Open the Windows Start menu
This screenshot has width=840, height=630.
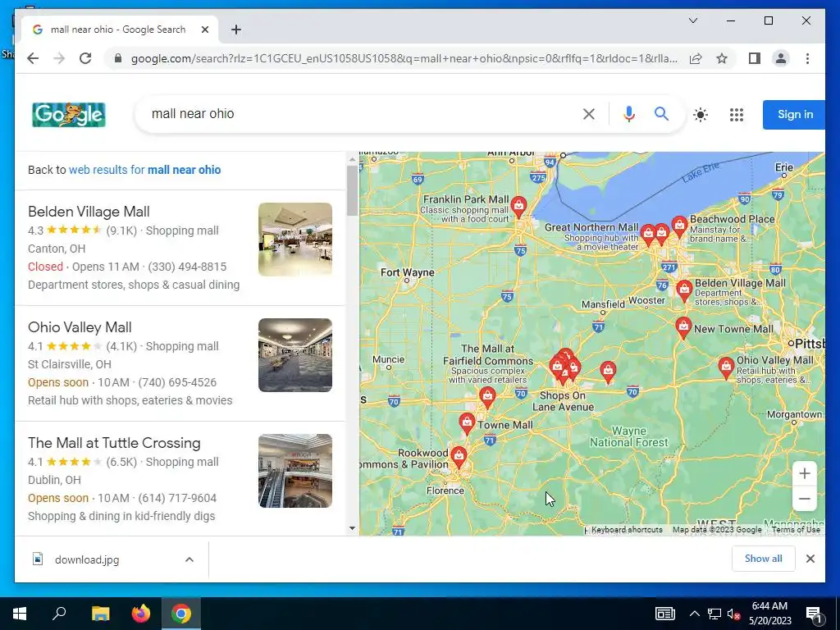click(x=20, y=614)
